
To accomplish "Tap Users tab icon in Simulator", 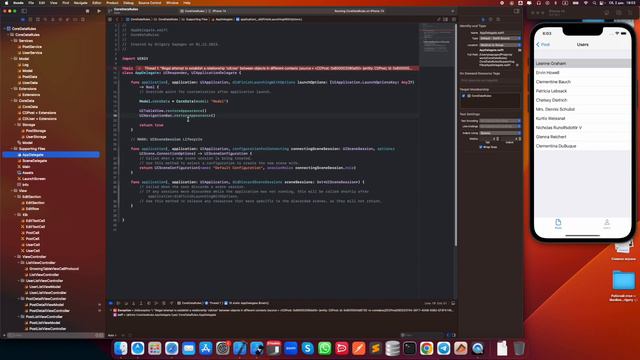I will 607,223.
